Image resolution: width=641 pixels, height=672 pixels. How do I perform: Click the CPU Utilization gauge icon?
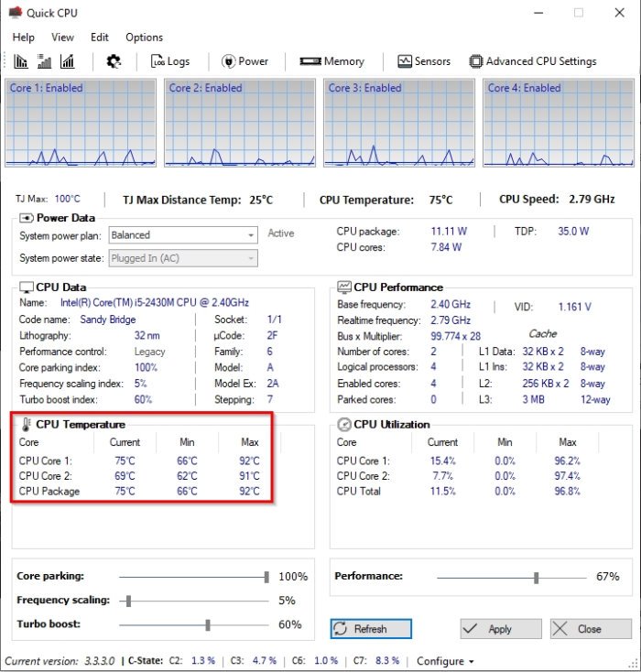tap(344, 424)
